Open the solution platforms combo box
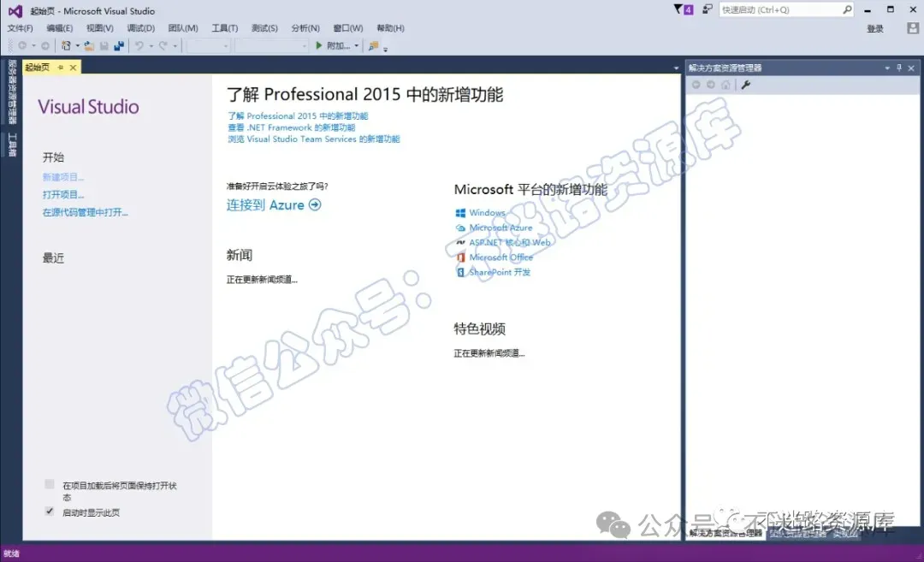 pyautogui.click(x=272, y=45)
